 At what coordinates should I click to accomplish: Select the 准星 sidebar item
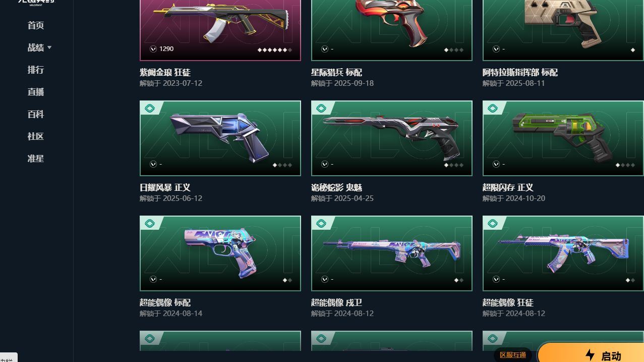point(36,159)
